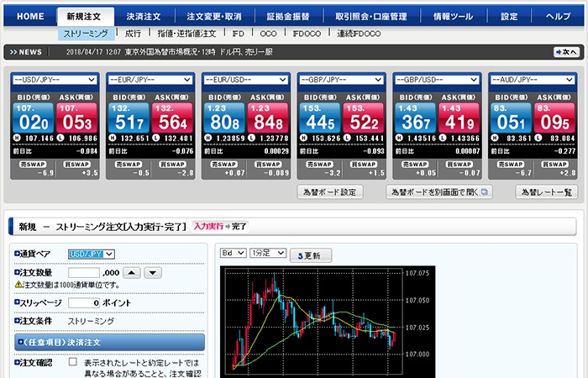The image size is (588, 378).
Task: Open the 証拠金振替 tab
Action: (x=288, y=17)
